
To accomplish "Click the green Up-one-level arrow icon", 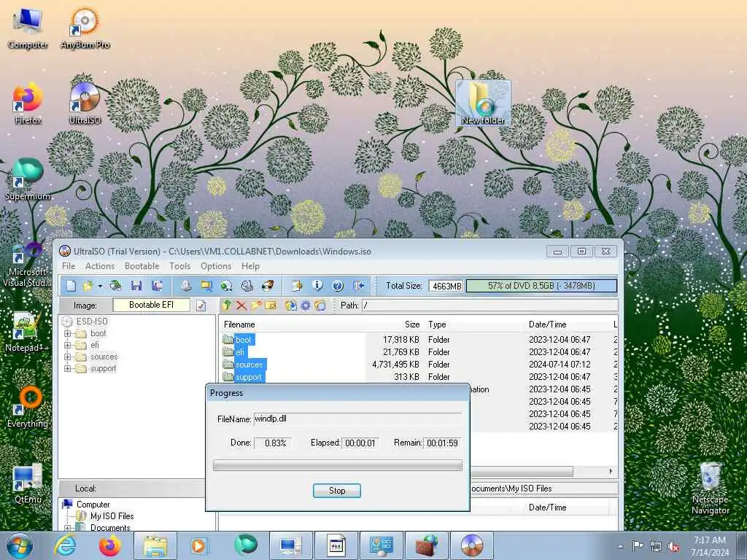I will [x=228, y=306].
